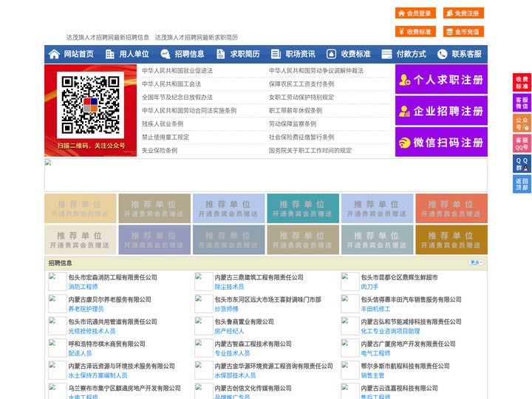Click the QR code image
This screenshot has height=399, width=532.
tap(90, 105)
